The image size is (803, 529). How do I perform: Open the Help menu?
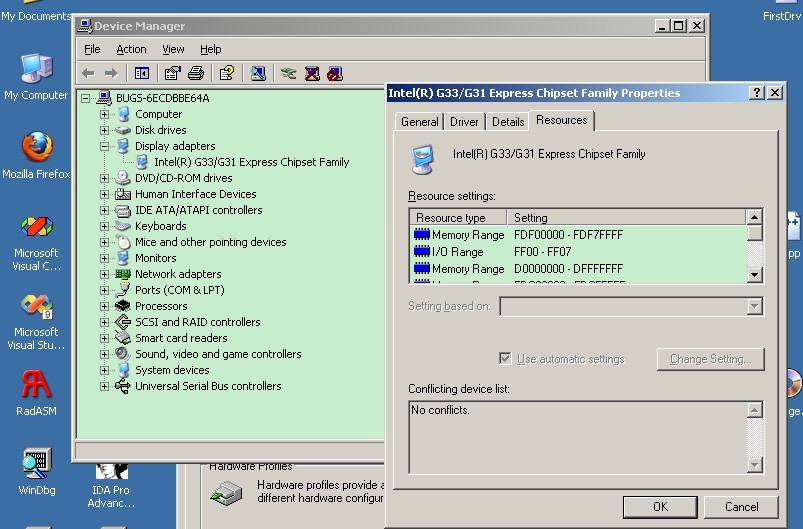(210, 49)
